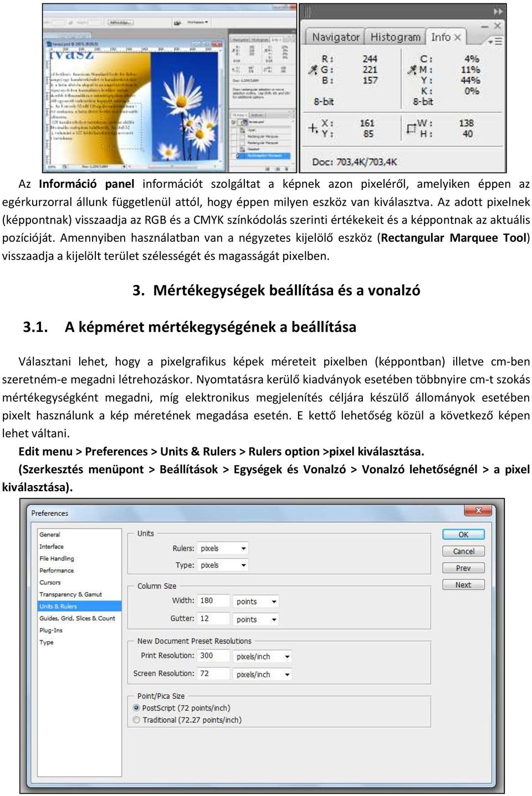Image resolution: width=532 pixels, height=796 pixels.
Task: Select Performance category
Action: (57, 570)
